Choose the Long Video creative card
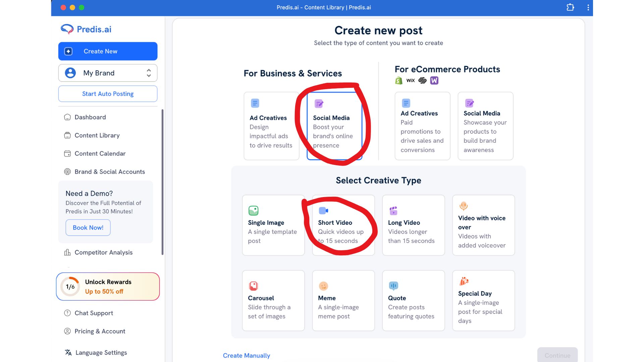644x362 pixels. (x=413, y=225)
